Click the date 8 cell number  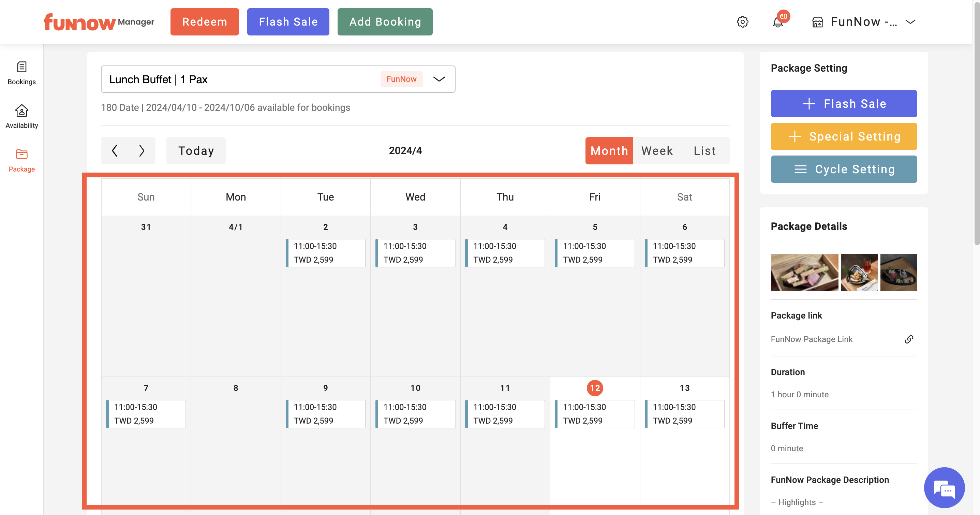coord(236,388)
